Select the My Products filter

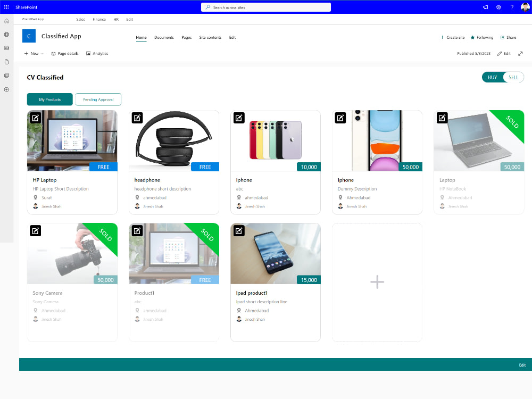tap(49, 99)
